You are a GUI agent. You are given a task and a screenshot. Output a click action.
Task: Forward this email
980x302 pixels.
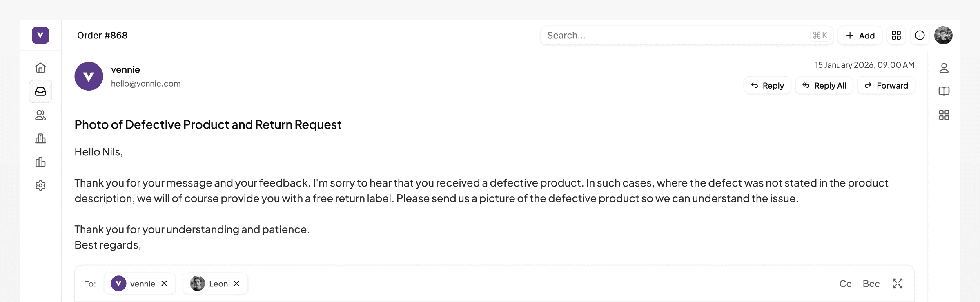886,86
